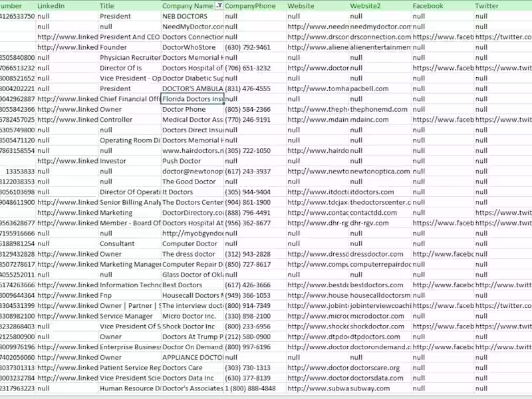Open the dressdoctor.com website cell
The height and width of the screenshot is (399, 532).
pyautogui.click(x=380, y=254)
